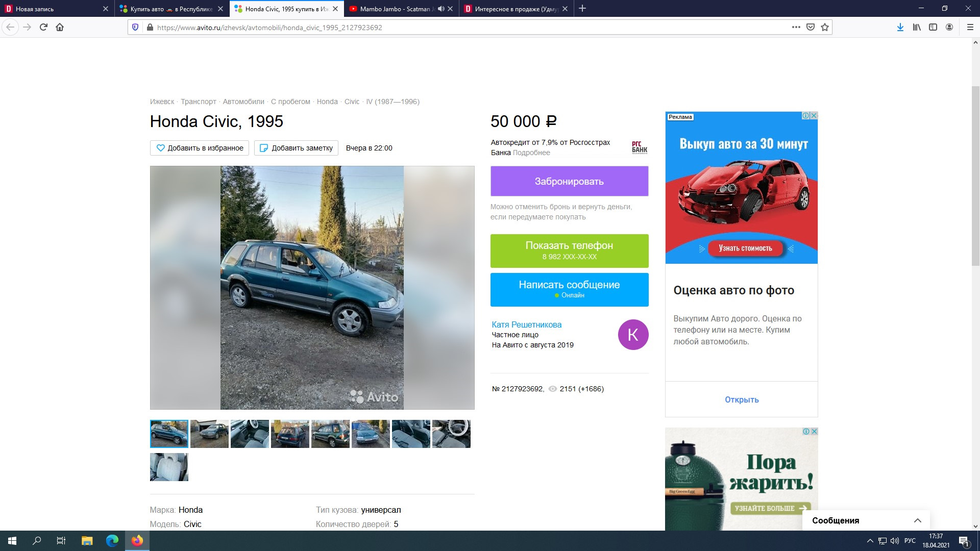Open the IV (1987—1996) breadcrumb
Image resolution: width=980 pixels, height=551 pixels.
(x=393, y=102)
